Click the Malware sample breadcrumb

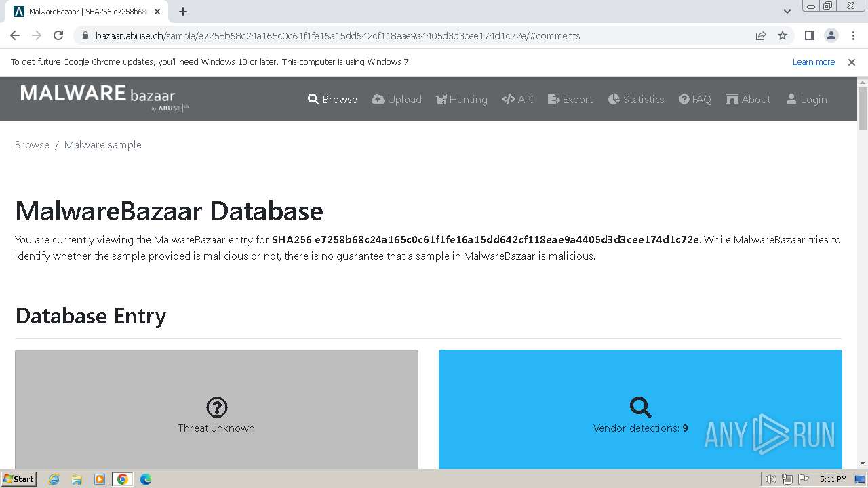[x=103, y=144]
